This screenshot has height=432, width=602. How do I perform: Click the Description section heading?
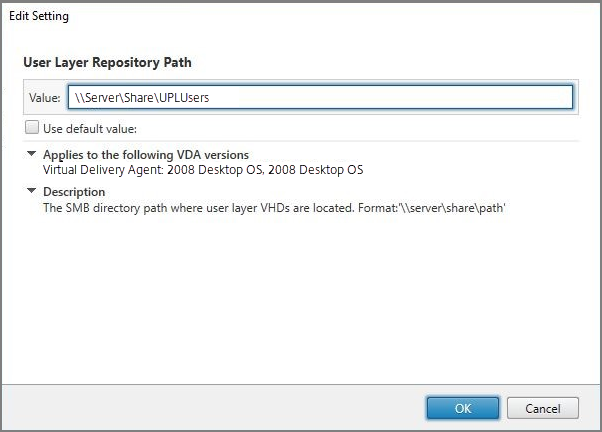click(74, 192)
